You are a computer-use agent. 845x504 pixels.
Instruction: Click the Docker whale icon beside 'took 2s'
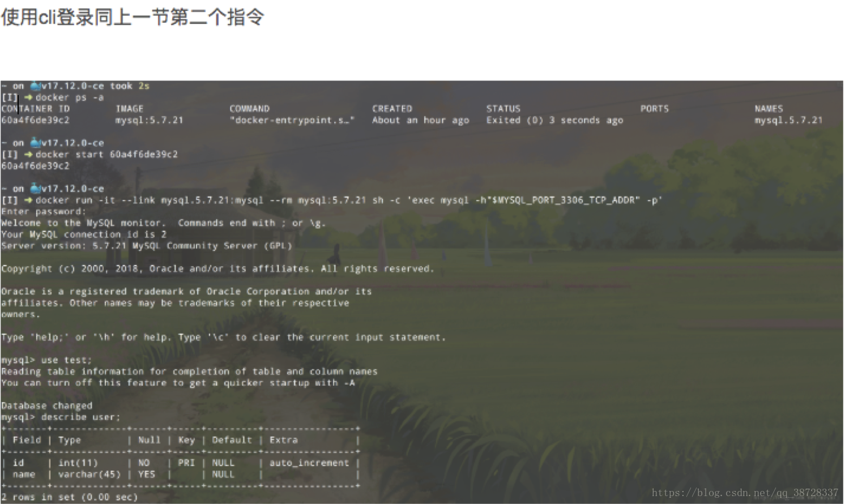click(36, 86)
